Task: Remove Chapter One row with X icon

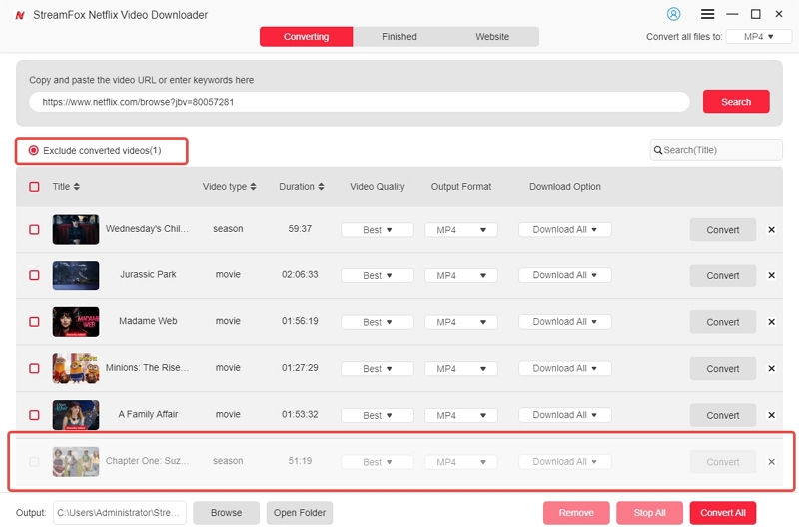Action: pyautogui.click(x=771, y=462)
